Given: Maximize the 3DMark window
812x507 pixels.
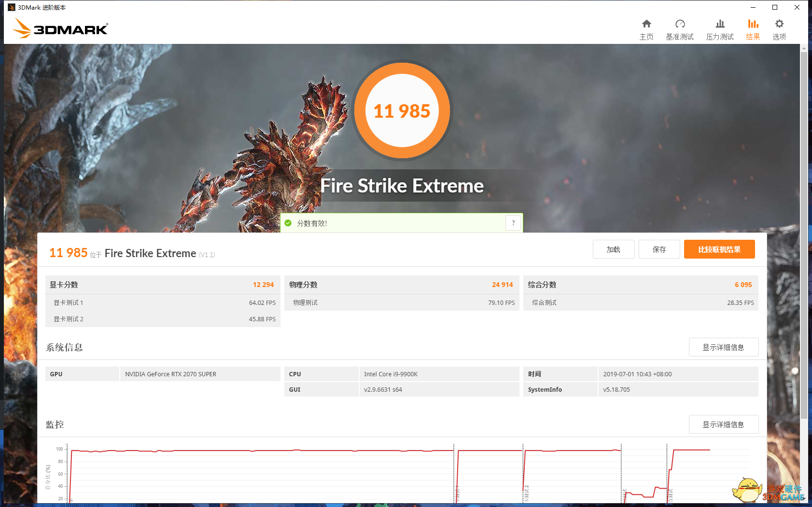Looking at the screenshot, I should 775,7.
